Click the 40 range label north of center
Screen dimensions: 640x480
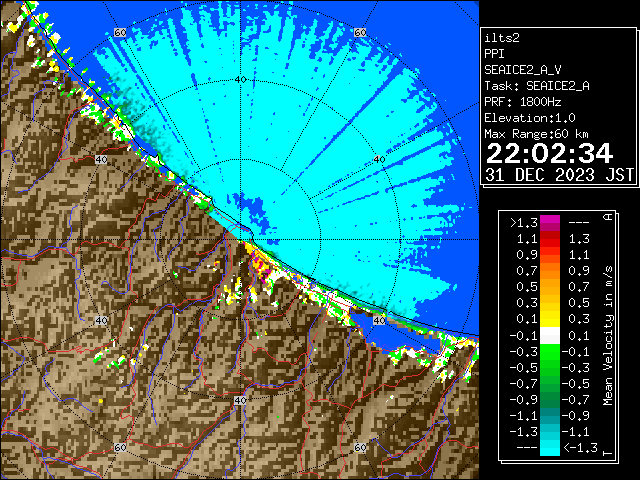(x=240, y=80)
